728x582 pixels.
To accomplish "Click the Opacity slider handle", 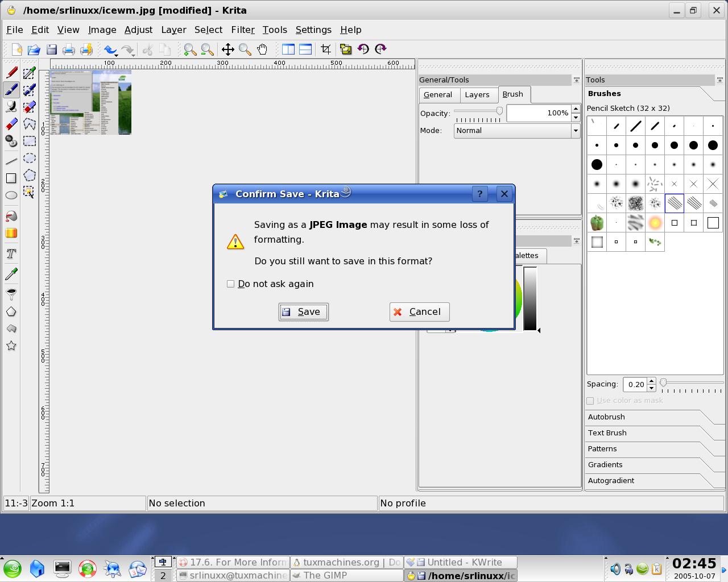I will (x=499, y=111).
